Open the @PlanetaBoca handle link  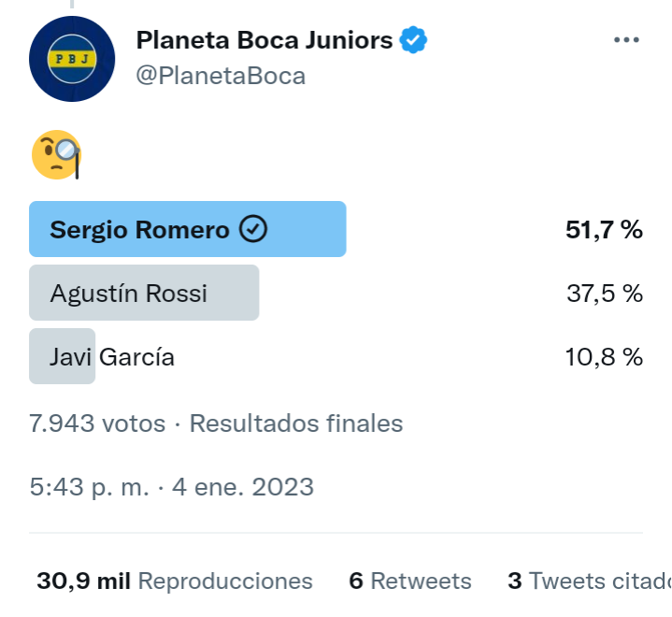click(221, 76)
